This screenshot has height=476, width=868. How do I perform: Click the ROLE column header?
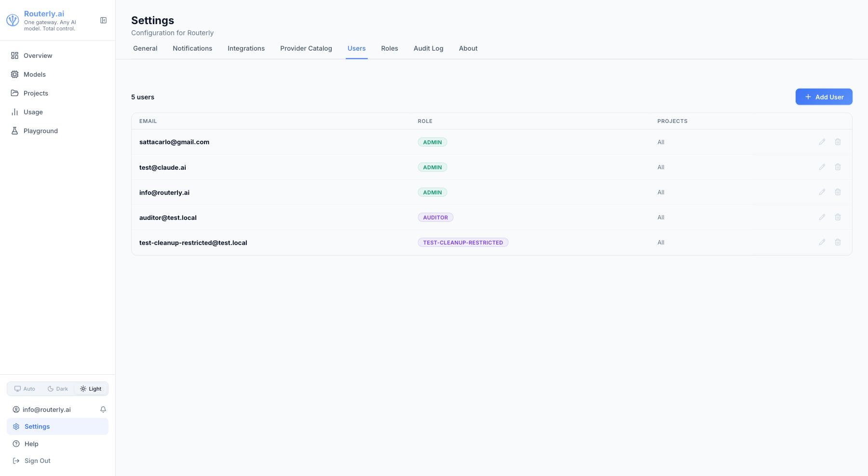(x=425, y=121)
